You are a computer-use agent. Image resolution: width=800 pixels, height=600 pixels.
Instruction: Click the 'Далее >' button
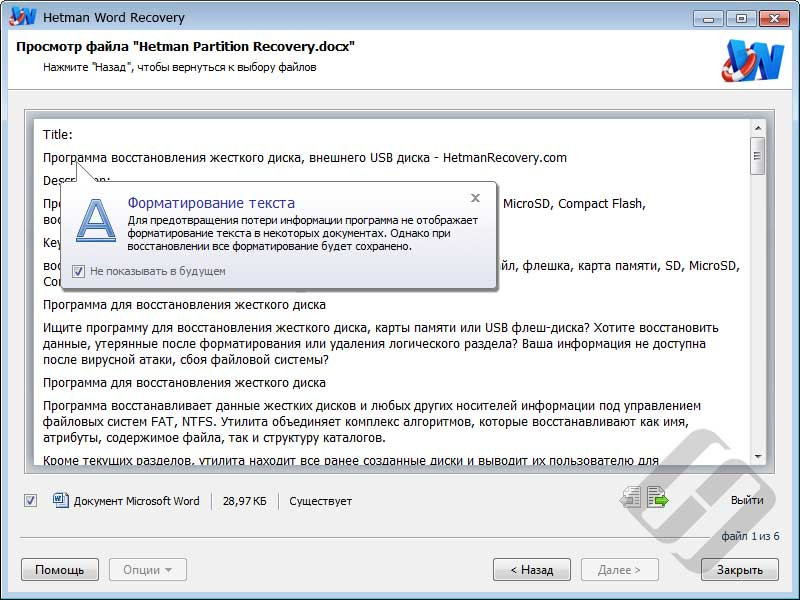point(619,570)
